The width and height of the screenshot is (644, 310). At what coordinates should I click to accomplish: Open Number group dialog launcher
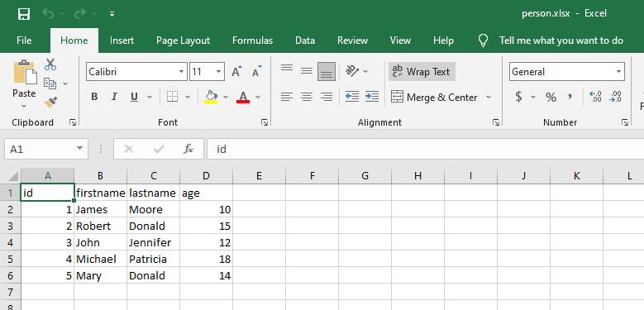(625, 122)
